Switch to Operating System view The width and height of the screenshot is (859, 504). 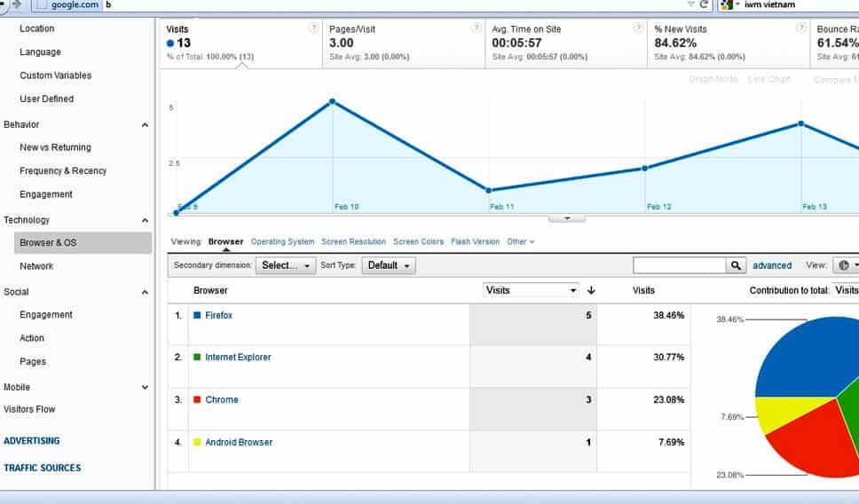[x=283, y=241]
